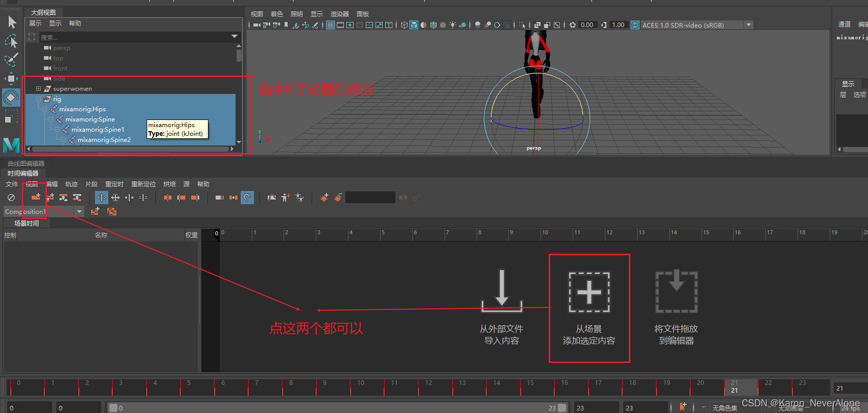Open the 展示 menu in outliner

(x=35, y=23)
